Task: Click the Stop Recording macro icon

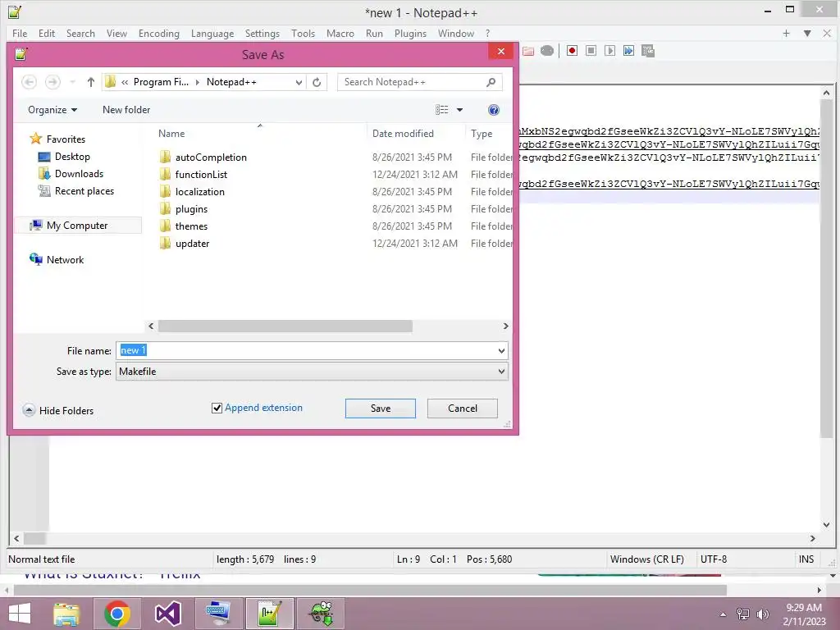Action: (591, 51)
